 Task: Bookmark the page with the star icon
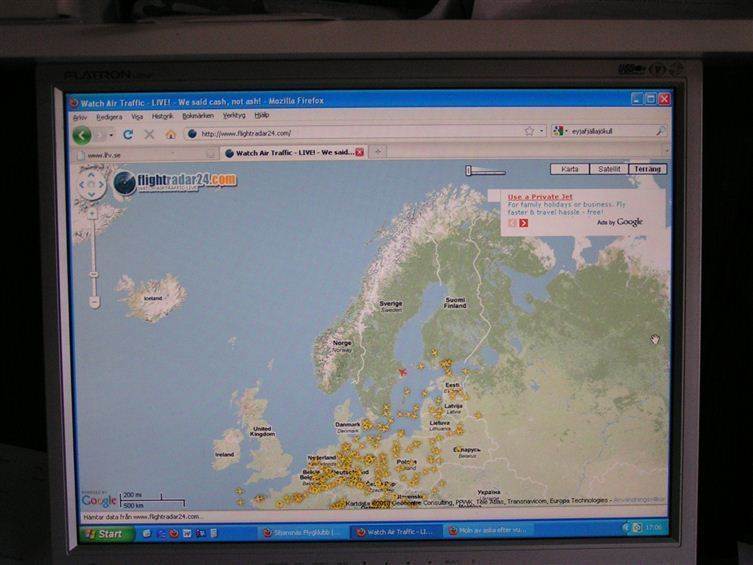pos(529,131)
